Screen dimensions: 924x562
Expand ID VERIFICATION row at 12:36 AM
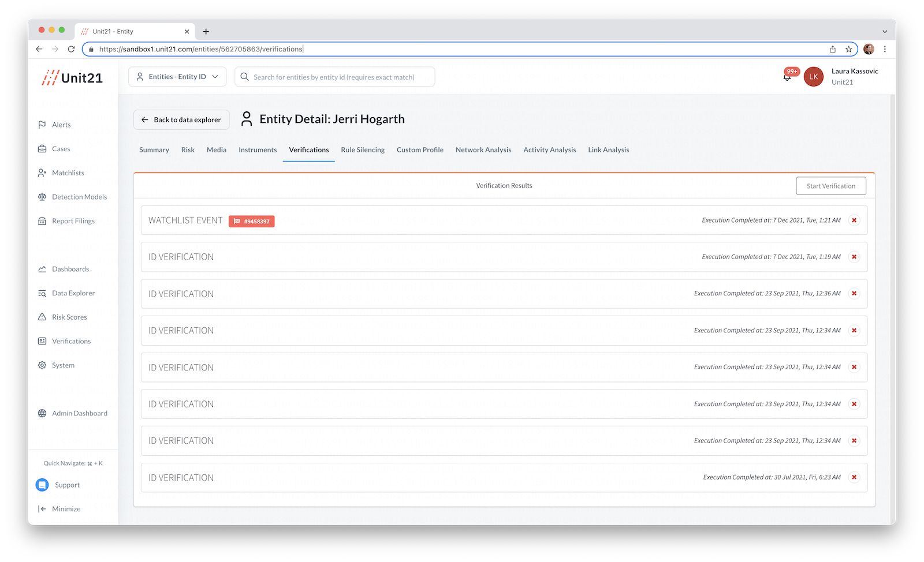click(504, 294)
